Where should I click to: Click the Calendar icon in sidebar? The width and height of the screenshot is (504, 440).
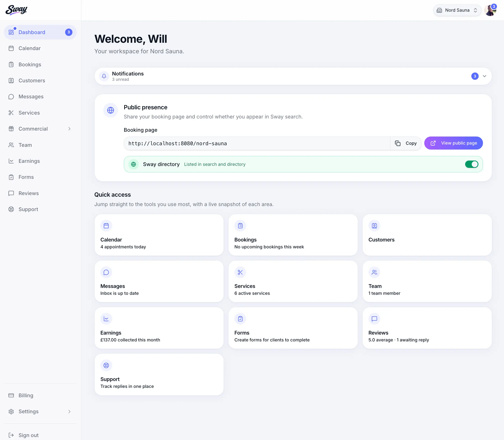(x=11, y=48)
